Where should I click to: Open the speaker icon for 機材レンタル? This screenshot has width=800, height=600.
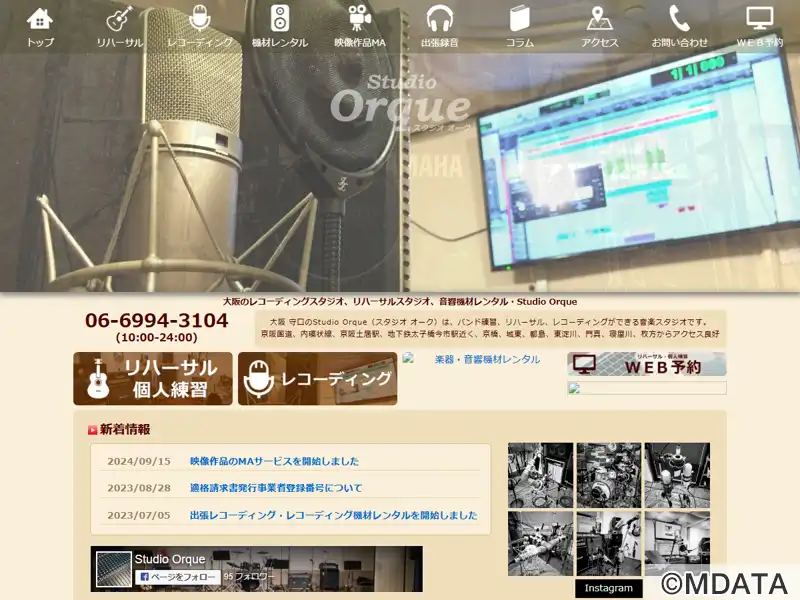(x=280, y=18)
